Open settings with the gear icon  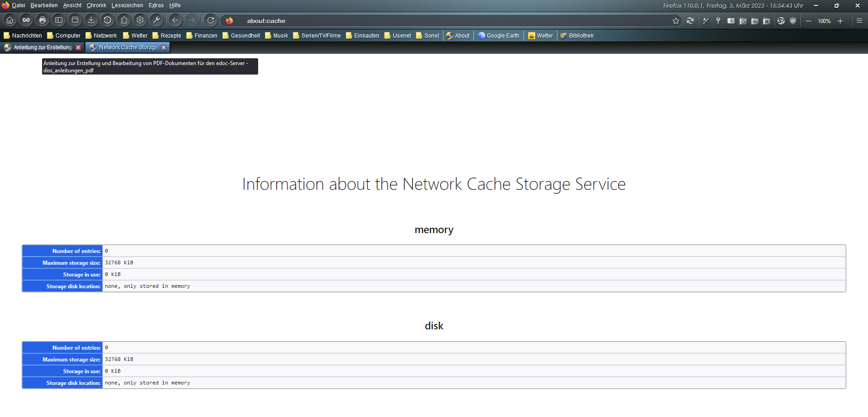[x=140, y=20]
